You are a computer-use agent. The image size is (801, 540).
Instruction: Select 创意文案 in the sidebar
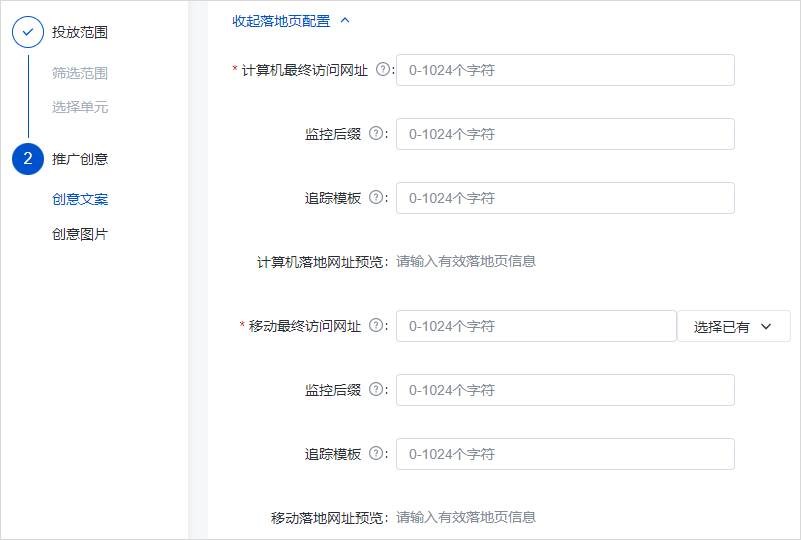(x=80, y=199)
